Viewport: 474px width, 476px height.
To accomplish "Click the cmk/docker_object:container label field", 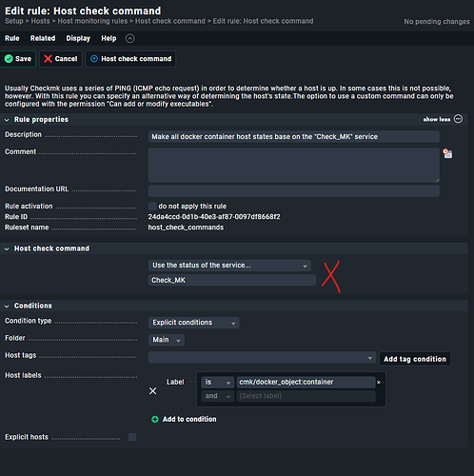I will (306, 382).
